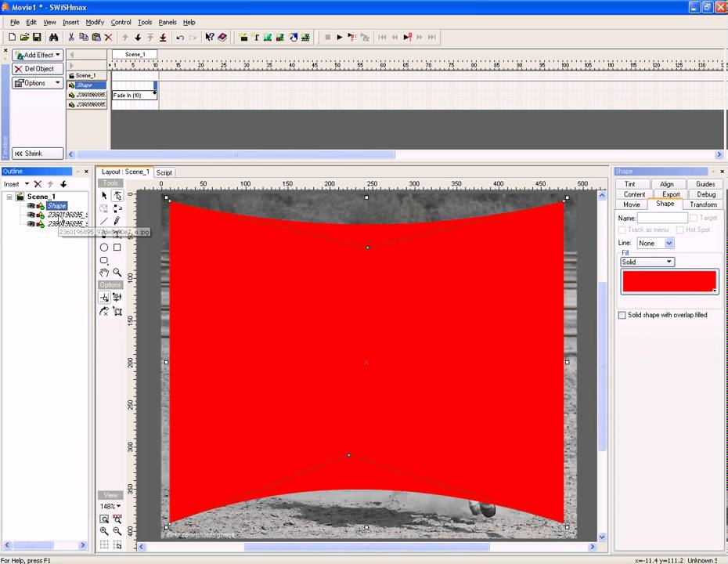Viewport: 728px width, 564px height.
Task: Click the Insert Text T icon
Action: point(256,37)
